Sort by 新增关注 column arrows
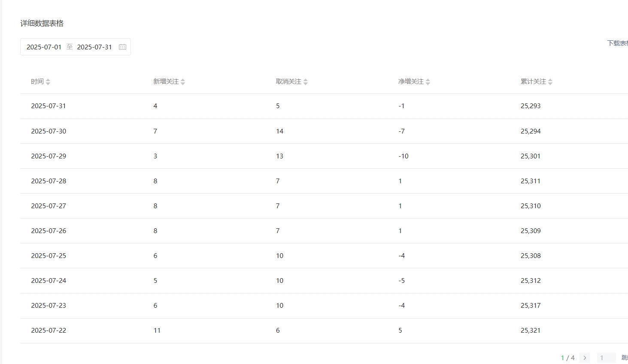The image size is (628, 364). pyautogui.click(x=183, y=82)
